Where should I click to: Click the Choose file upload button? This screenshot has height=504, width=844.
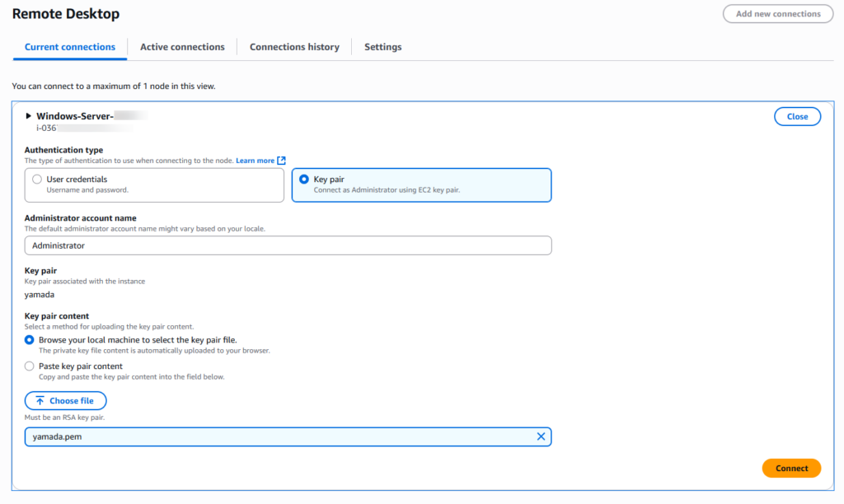point(65,401)
